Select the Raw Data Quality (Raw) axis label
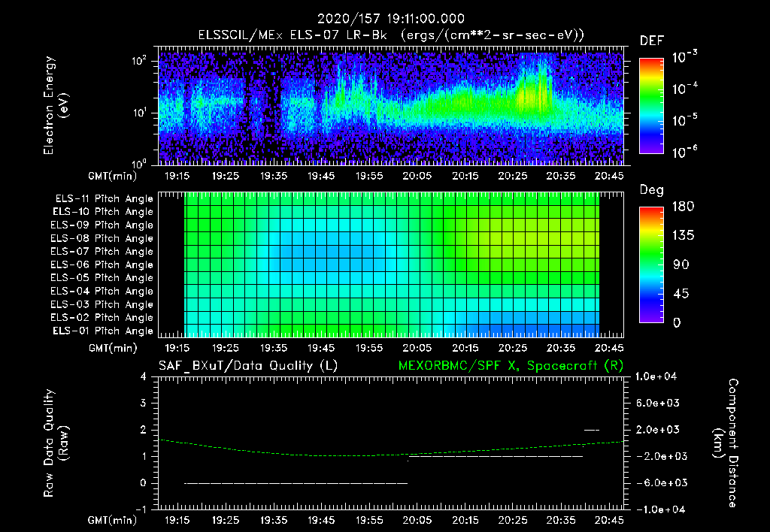Screen dimensions: 770x532 (x=56, y=443)
